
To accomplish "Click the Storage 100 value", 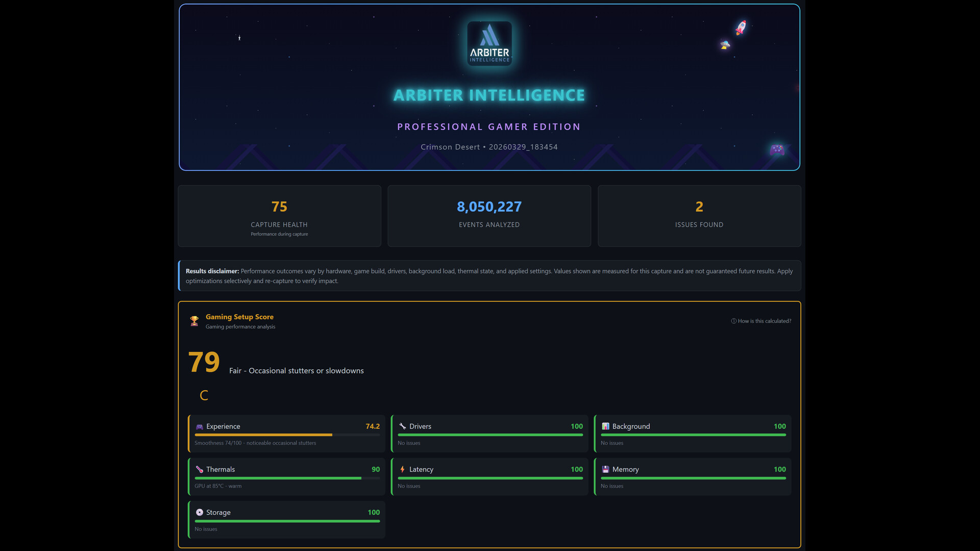I will (374, 512).
